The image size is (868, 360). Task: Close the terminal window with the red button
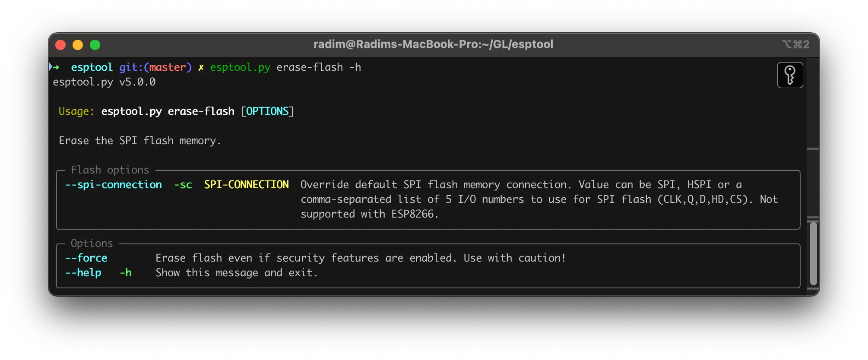coord(60,45)
